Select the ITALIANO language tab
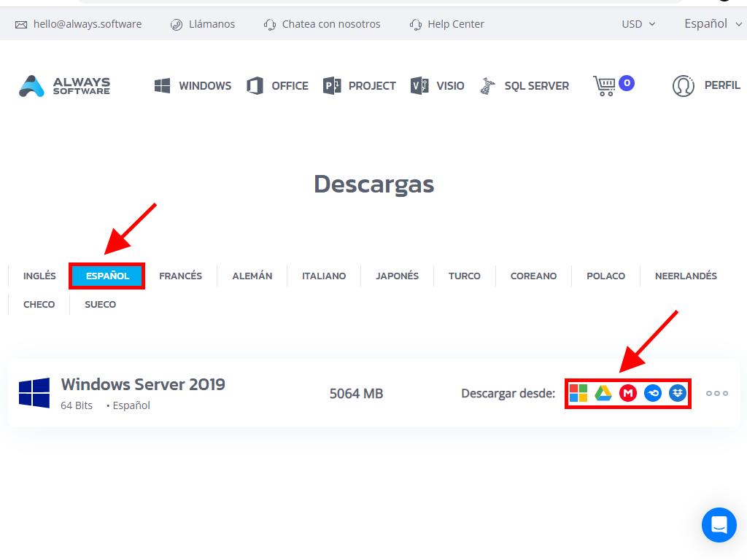This screenshot has height=560, width=747. click(x=324, y=276)
